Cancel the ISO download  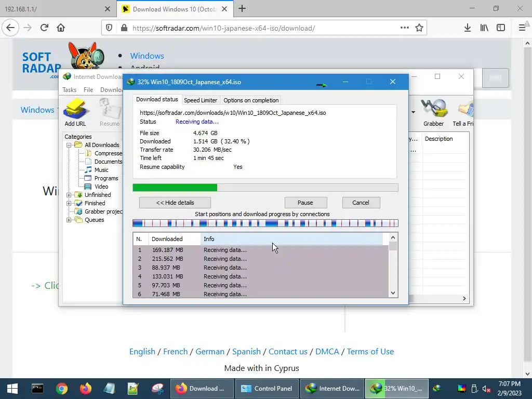point(361,203)
